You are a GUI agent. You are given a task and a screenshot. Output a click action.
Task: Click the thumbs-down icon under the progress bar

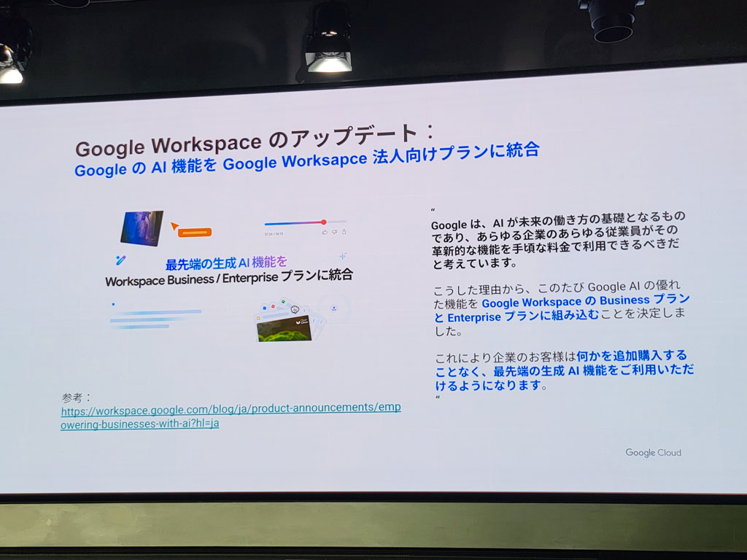(x=334, y=232)
